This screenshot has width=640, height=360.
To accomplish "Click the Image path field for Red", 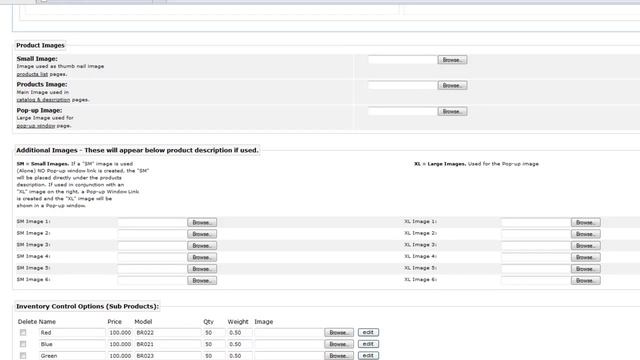I will click(289, 333).
